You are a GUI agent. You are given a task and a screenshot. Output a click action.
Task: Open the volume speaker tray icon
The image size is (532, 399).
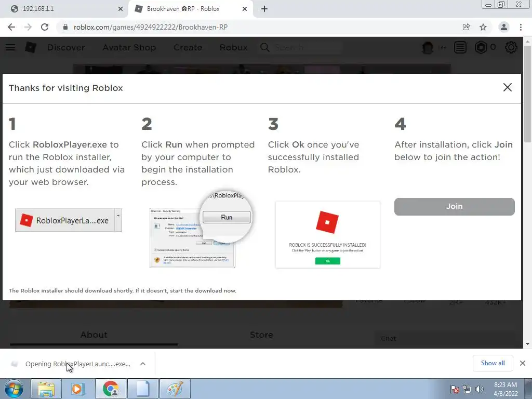coord(479,389)
